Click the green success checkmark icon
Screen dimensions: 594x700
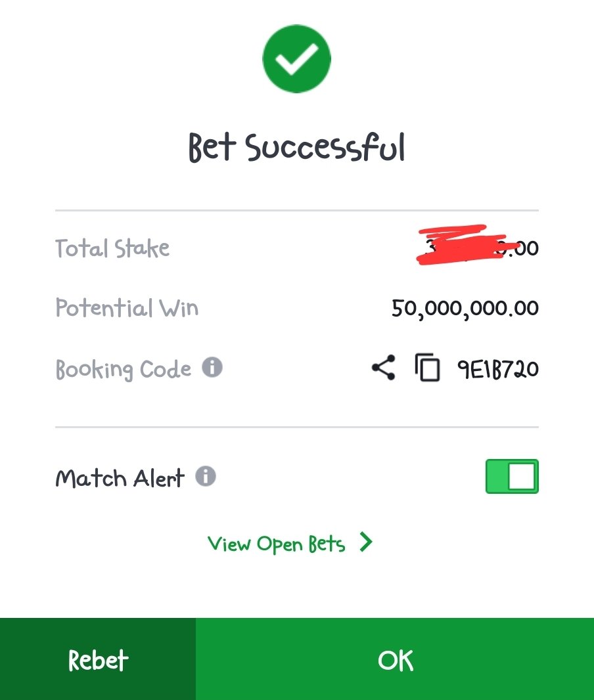(296, 59)
